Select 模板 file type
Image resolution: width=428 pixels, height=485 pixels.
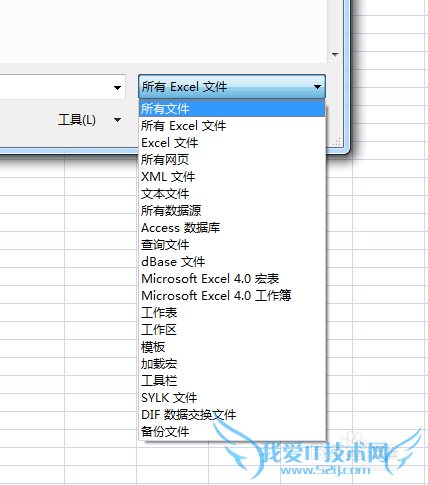point(232,347)
